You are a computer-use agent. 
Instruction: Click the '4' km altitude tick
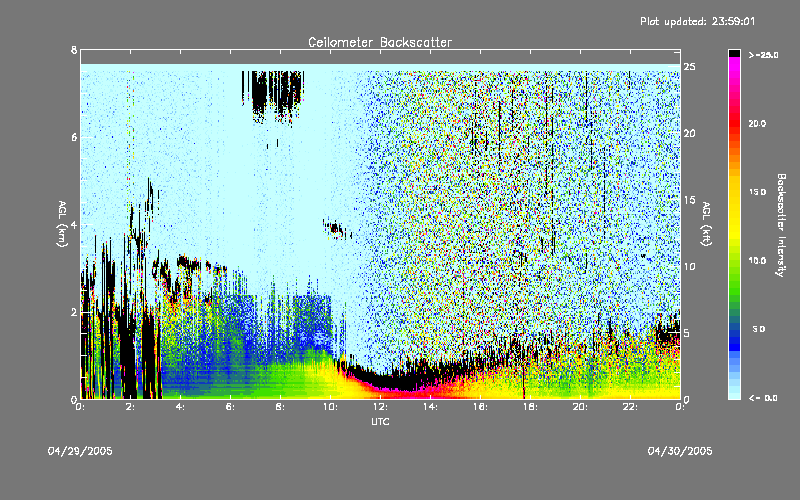tap(74, 224)
